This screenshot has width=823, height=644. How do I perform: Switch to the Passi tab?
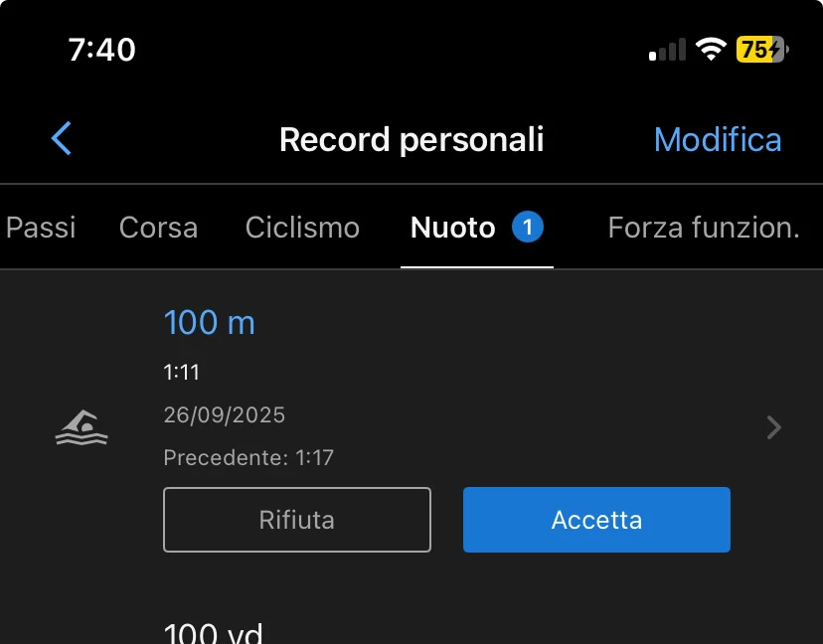pos(41,228)
